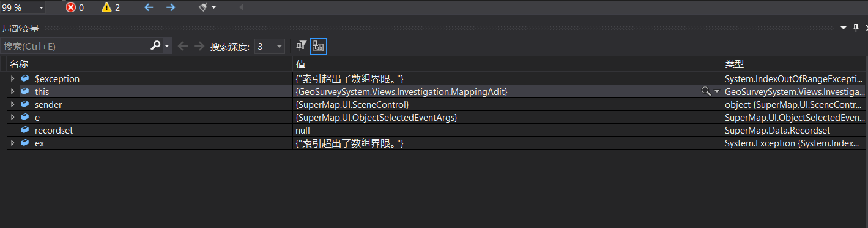Navigate forward with the blue right arrow

point(171,7)
